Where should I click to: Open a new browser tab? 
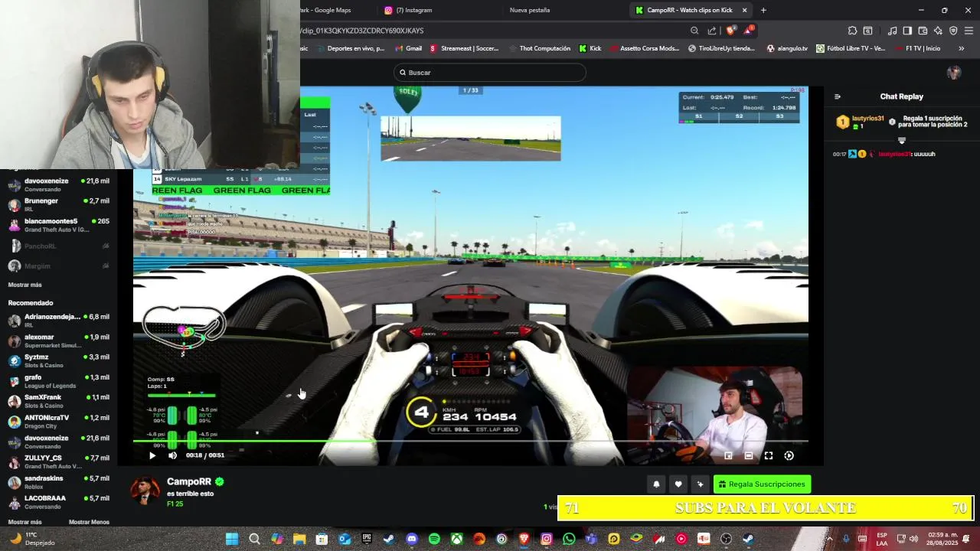(x=763, y=10)
